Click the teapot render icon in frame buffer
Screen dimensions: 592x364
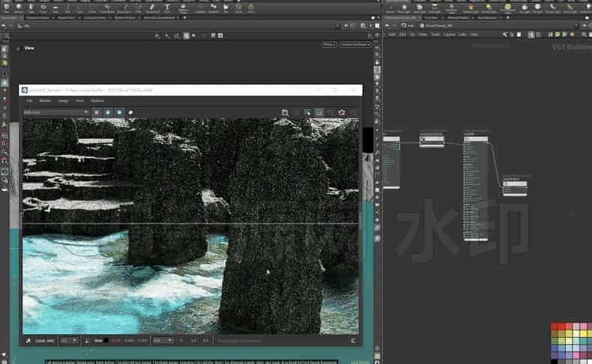342,112
